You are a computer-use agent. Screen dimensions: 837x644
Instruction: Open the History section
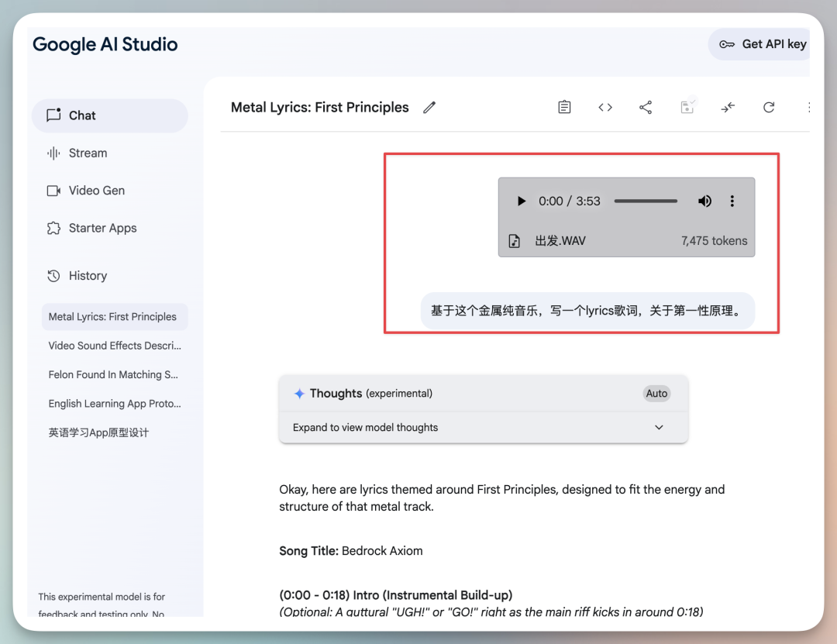pos(109,276)
